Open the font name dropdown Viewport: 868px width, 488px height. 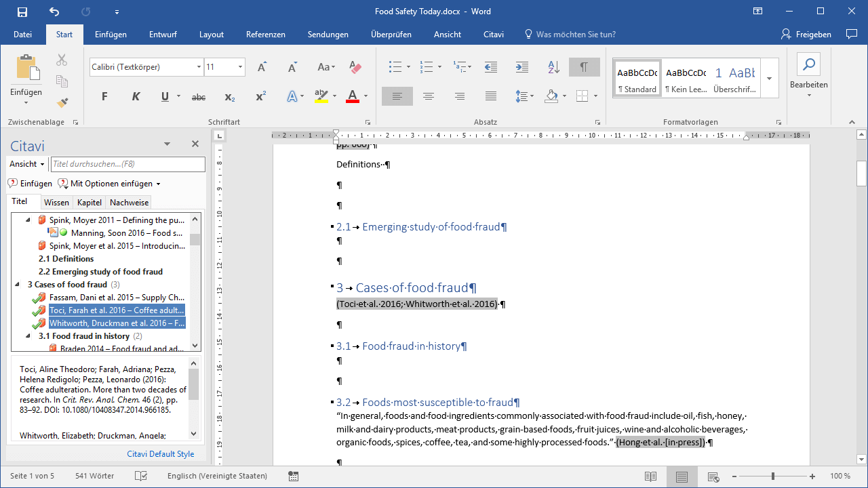[x=199, y=67]
